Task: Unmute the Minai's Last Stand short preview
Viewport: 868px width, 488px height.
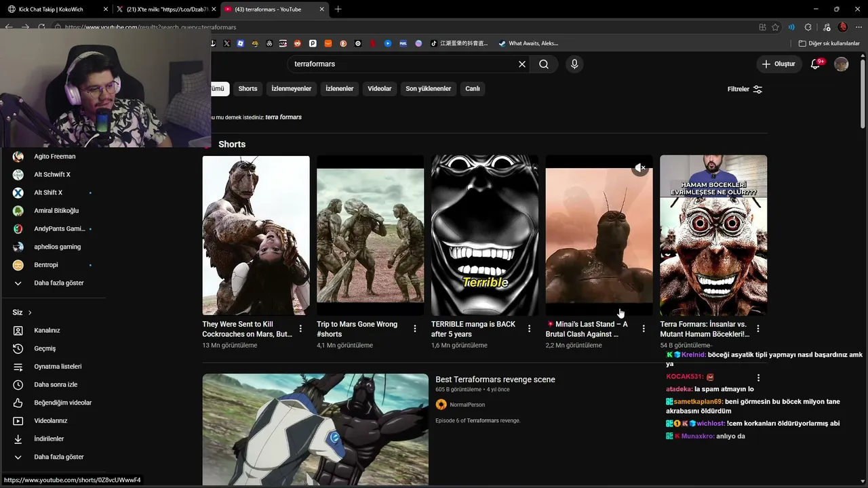Action: point(640,167)
